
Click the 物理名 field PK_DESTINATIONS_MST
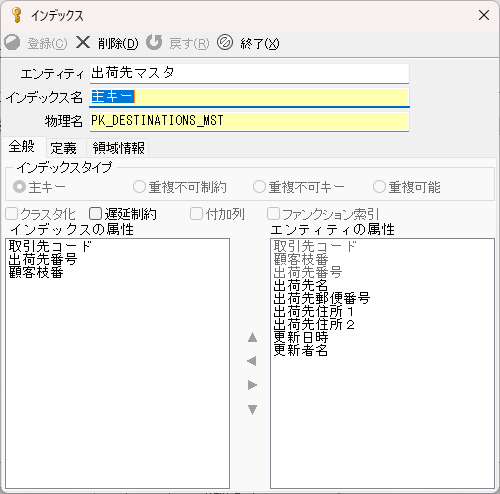point(249,121)
